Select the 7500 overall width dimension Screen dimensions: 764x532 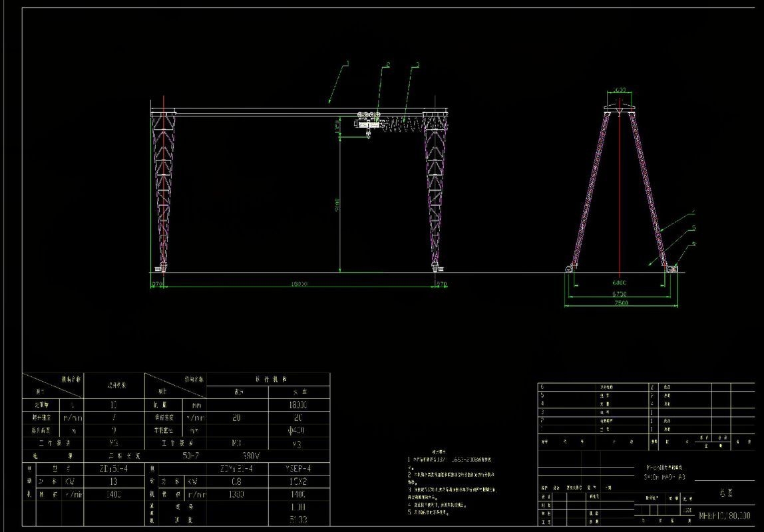click(x=620, y=303)
